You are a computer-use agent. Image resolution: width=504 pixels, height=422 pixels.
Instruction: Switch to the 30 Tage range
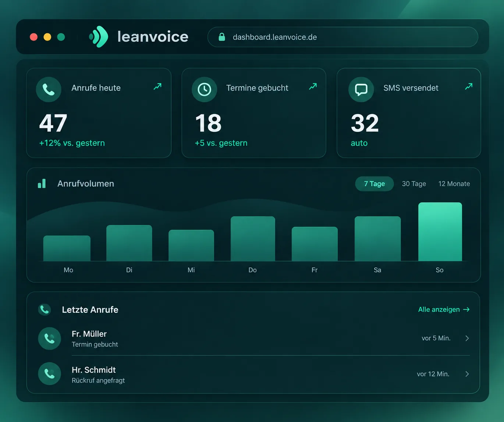(414, 184)
